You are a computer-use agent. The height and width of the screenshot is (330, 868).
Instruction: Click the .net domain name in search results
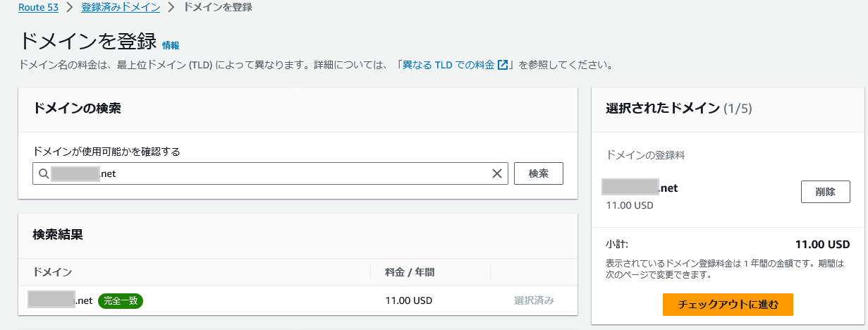[61, 300]
